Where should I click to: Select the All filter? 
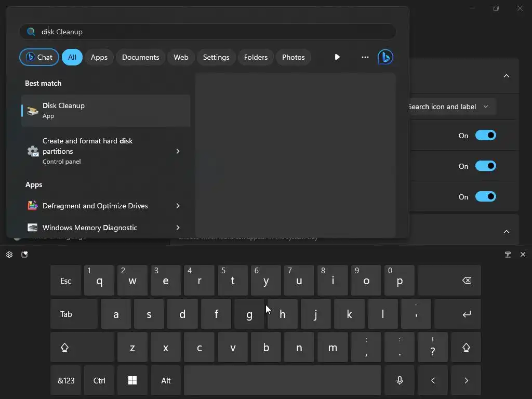coord(72,57)
